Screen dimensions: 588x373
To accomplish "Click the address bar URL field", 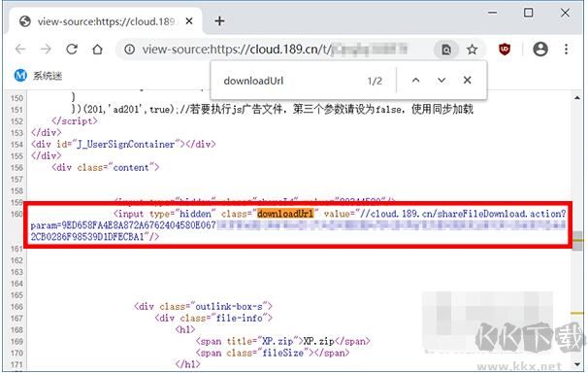I will (275, 50).
